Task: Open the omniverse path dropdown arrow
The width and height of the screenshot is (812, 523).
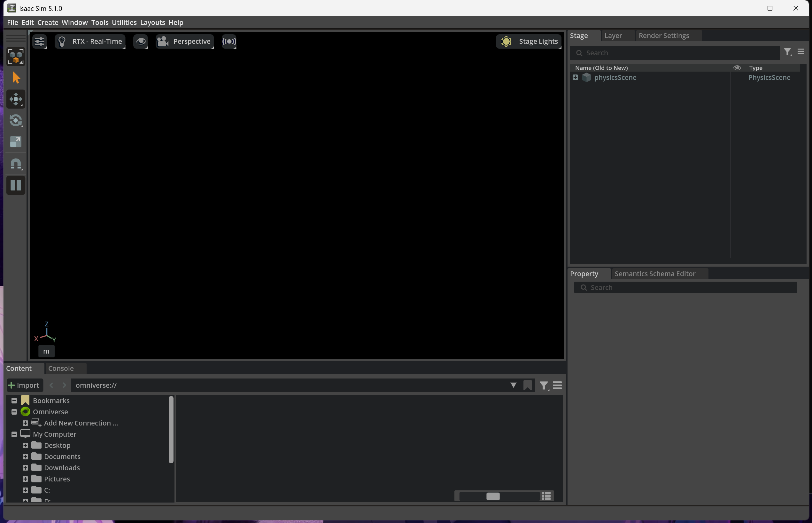Action: (x=513, y=385)
